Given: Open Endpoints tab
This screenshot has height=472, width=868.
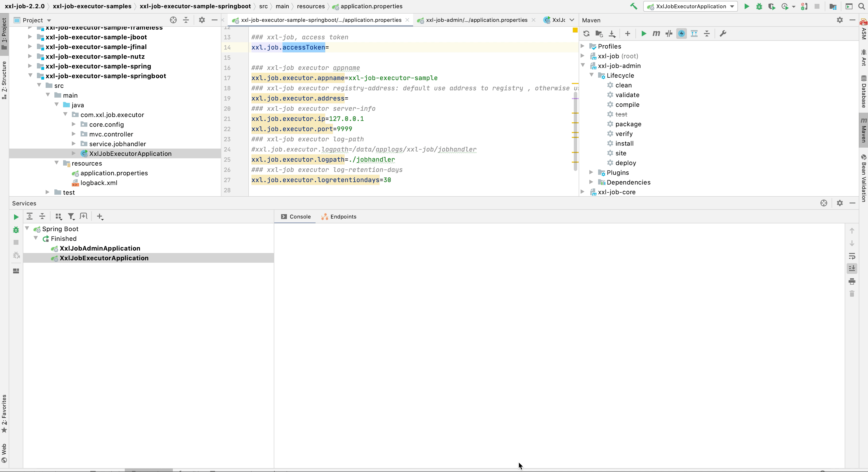Looking at the screenshot, I should pos(339,217).
